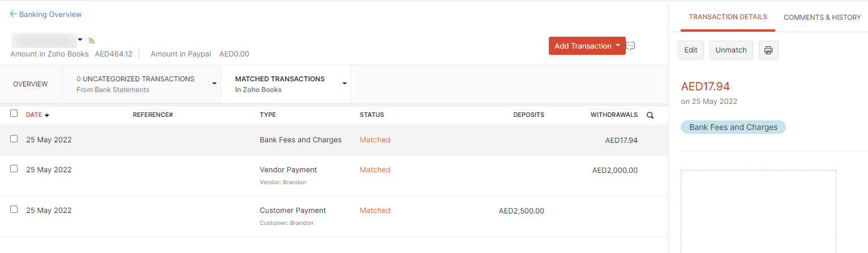
Task: Click the table search magnifier icon
Action: 650,115
